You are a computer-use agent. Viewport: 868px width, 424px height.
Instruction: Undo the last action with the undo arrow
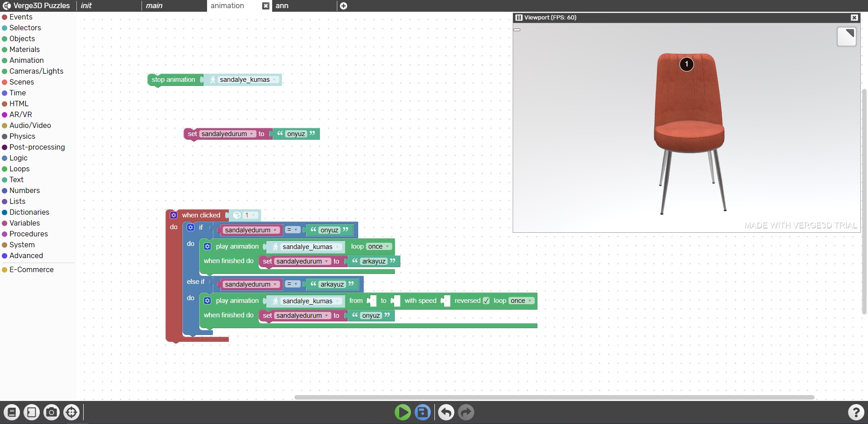[446, 412]
